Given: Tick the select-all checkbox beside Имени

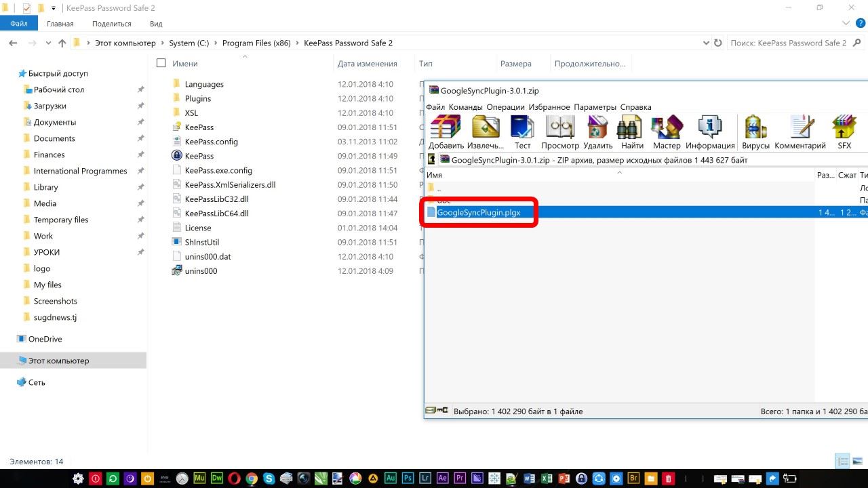Looking at the screenshot, I should tap(161, 63).
